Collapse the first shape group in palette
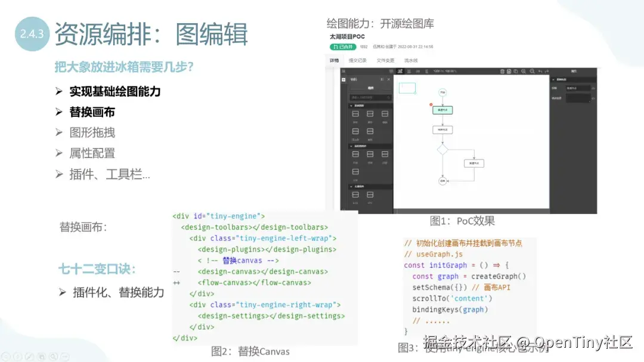Image resolution: width=644 pixels, height=362 pixels. tap(351, 106)
